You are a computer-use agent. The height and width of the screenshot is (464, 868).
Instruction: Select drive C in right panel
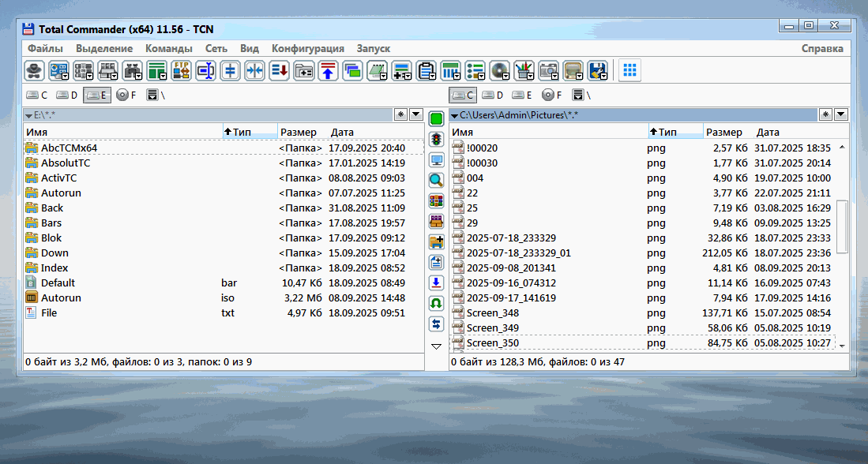tap(463, 95)
